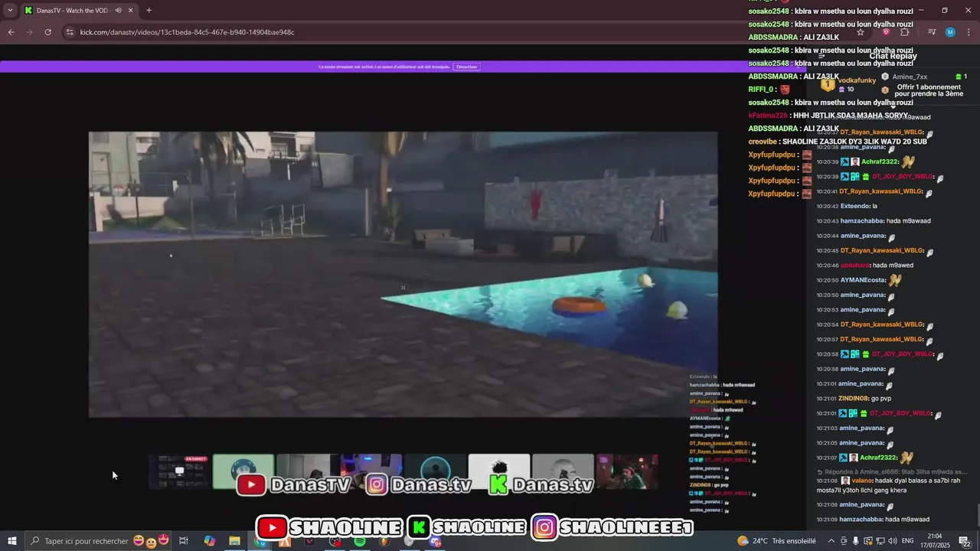Switch to Chrome on the taskbar
Screen dimensions: 980x551
pos(260,541)
